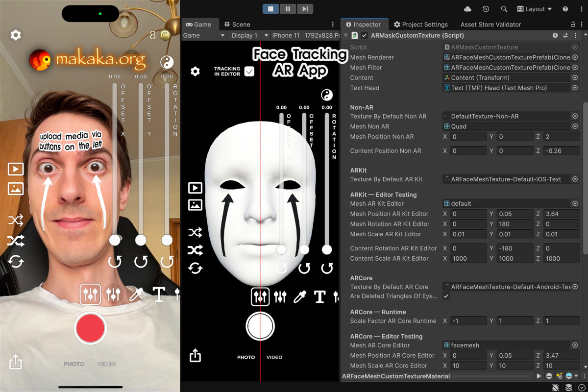Viewport: 588px width, 392px height.
Task: Click the Mesh Position AR Kit Editor Z field
Action: 562,214
